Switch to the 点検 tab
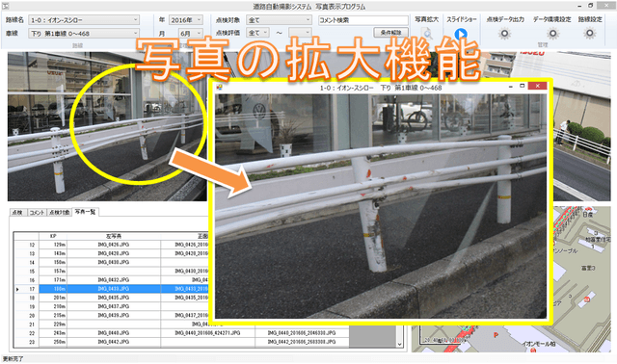Image resolution: width=617 pixels, height=364 pixels. click(x=17, y=212)
